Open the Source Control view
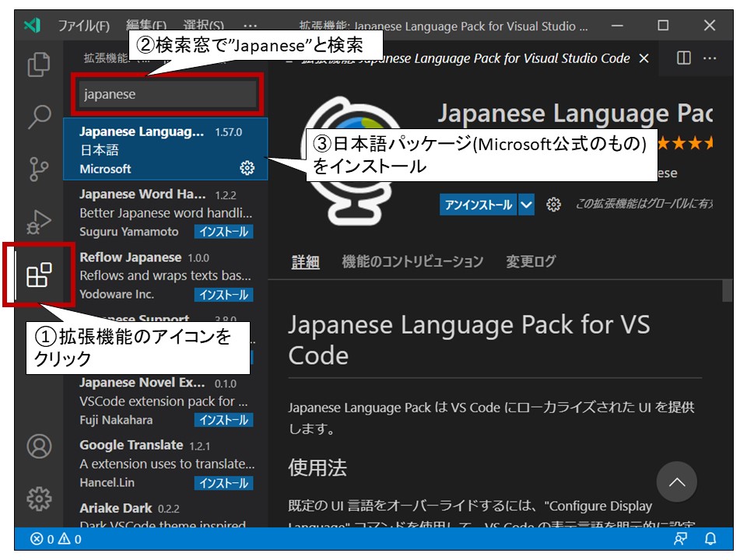Image resolution: width=747 pixels, height=560 pixels. (39, 169)
